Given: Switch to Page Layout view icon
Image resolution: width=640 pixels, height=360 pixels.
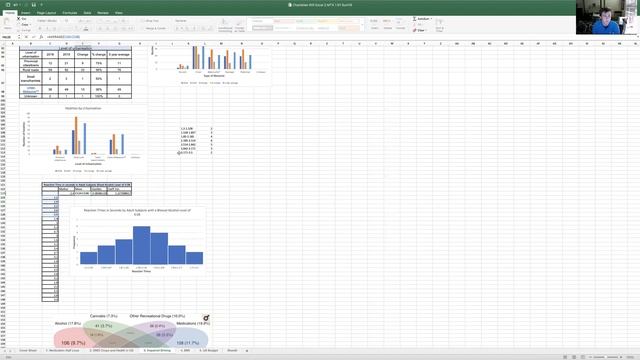Looking at the screenshot, I should [574, 357].
